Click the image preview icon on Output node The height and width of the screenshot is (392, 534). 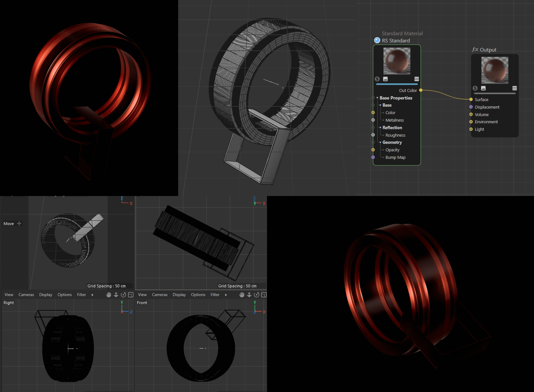pos(483,88)
